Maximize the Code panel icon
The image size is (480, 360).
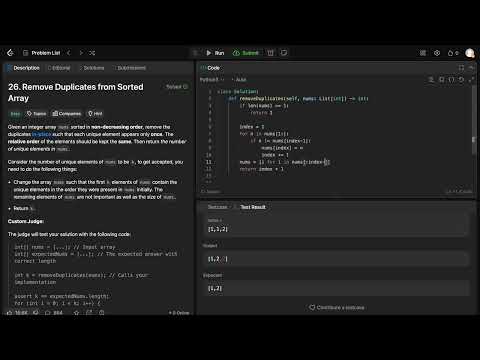pyautogui.click(x=461, y=68)
